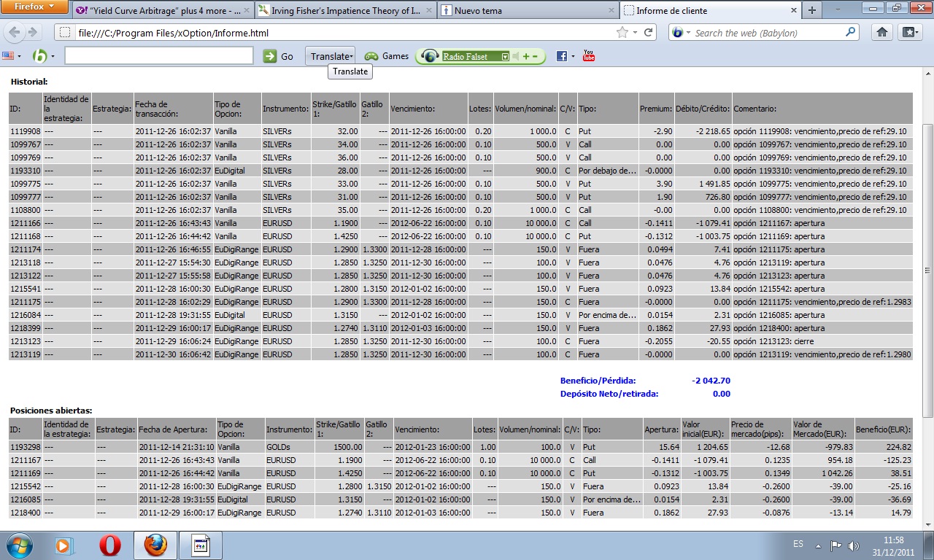This screenshot has width=934, height=560.
Task: Open the Translate dropdown button
Action: pyautogui.click(x=331, y=56)
